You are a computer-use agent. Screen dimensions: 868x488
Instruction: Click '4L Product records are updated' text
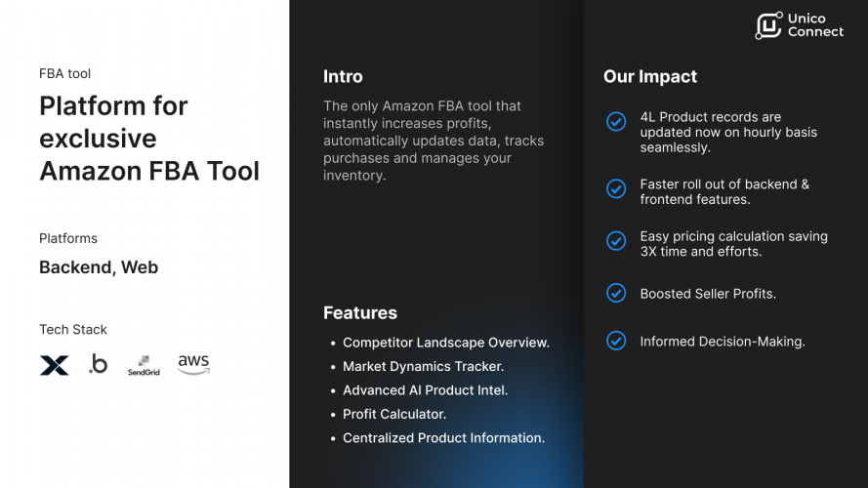point(728,132)
